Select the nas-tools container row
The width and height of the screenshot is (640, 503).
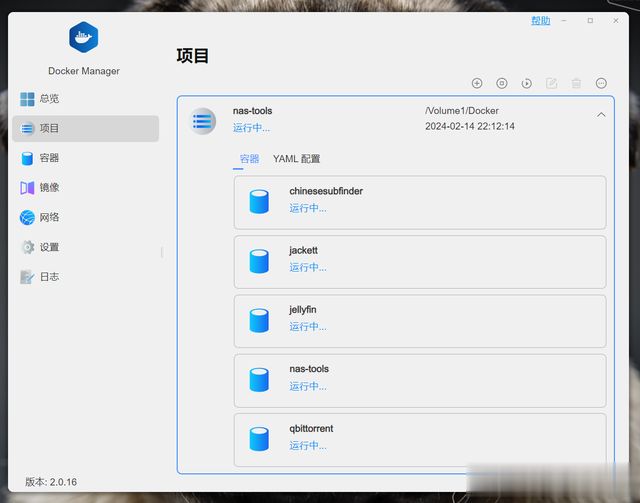(420, 381)
